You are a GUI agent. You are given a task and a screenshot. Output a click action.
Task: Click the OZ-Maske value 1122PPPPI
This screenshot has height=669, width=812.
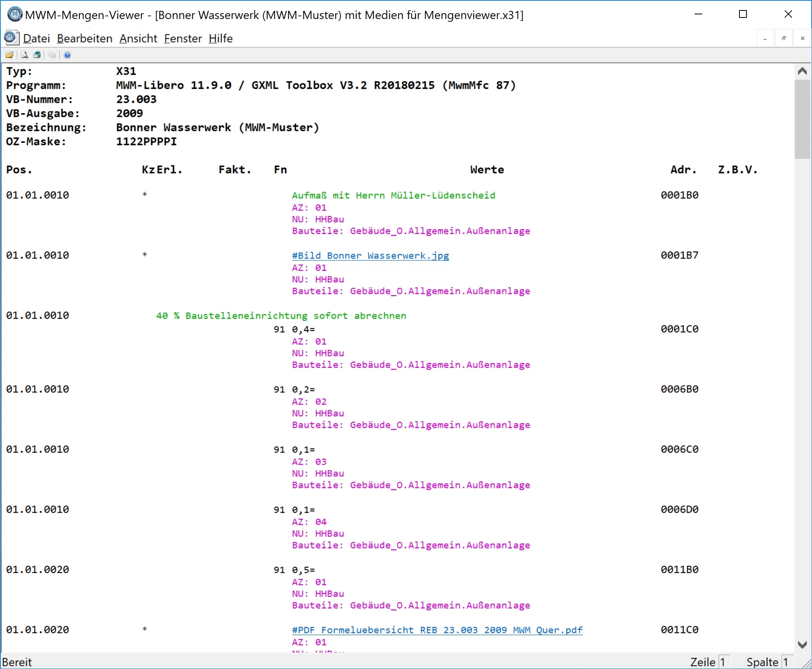pos(146,141)
